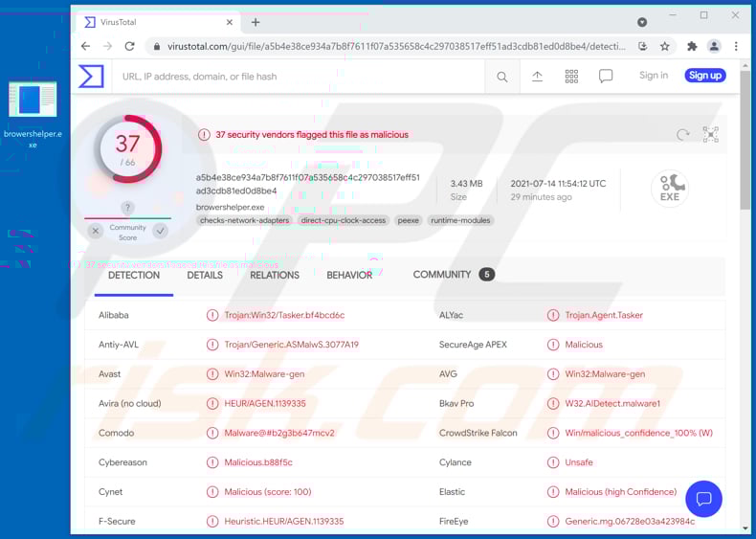The image size is (756, 539).
Task: Open the Chrome three-dot menu
Action: coord(736,46)
